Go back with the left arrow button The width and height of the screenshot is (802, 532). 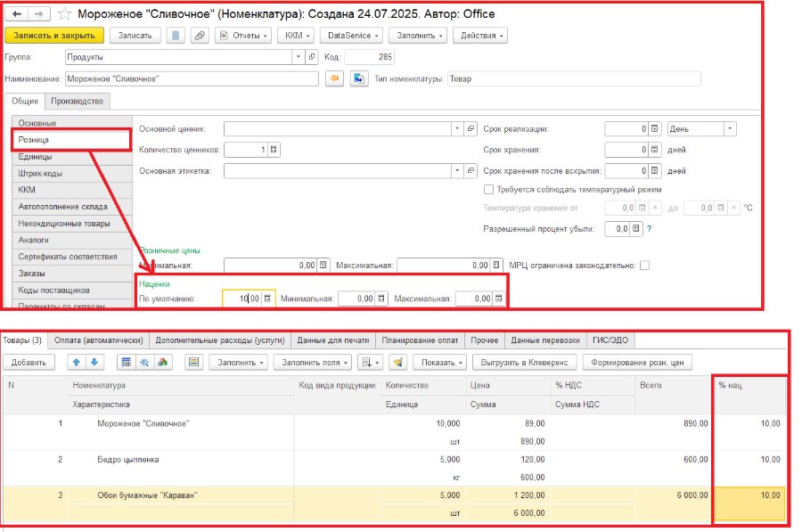16,13
